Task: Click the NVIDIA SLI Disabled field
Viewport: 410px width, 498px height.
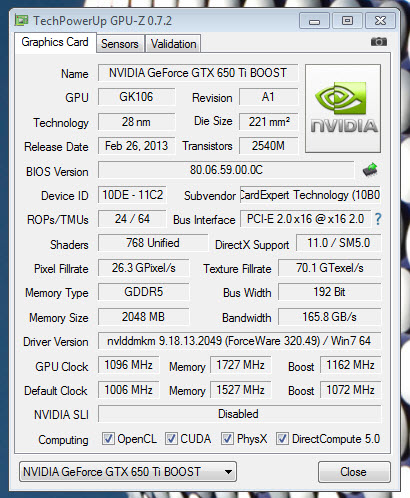Action: pyautogui.click(x=239, y=414)
